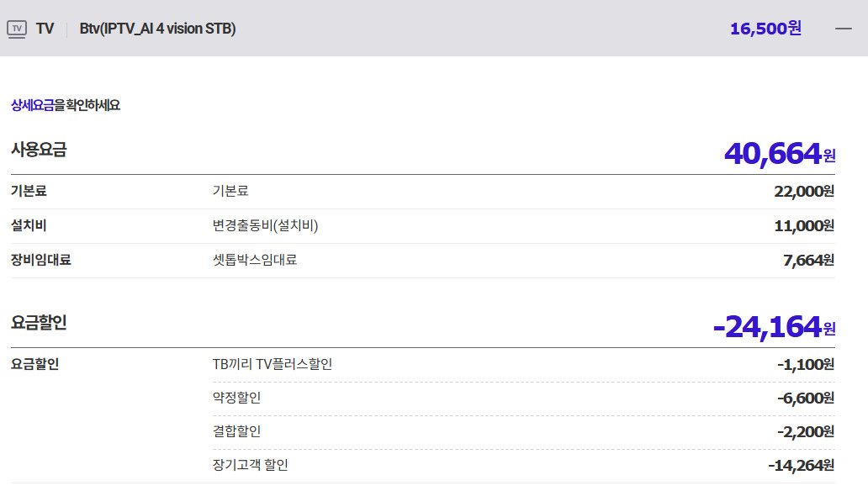This screenshot has width=868, height=491.
Task: Click the -24,164원 discount total
Action: 774,326
